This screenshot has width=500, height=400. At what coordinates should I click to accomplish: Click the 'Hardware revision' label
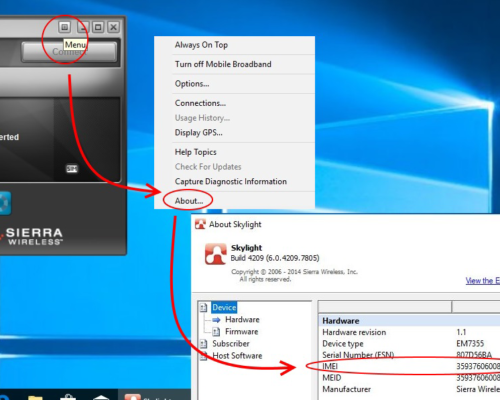354,332
